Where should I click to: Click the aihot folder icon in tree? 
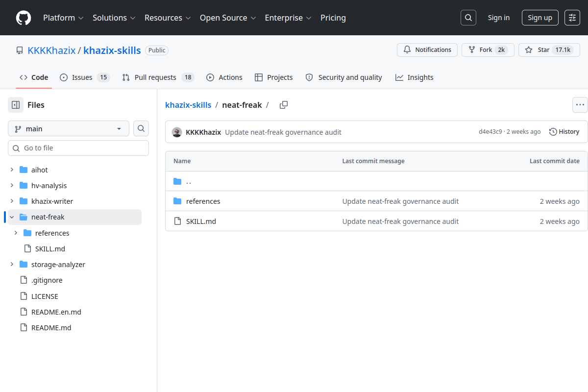[x=23, y=170]
